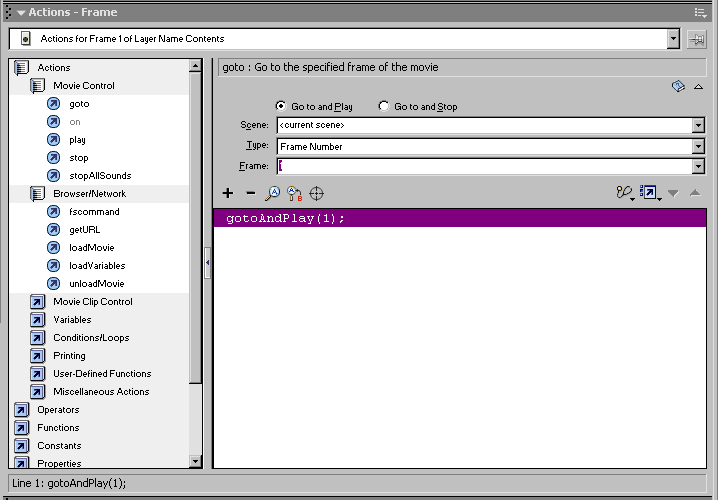
Task: Select the fscommand action
Action: pyautogui.click(x=94, y=212)
